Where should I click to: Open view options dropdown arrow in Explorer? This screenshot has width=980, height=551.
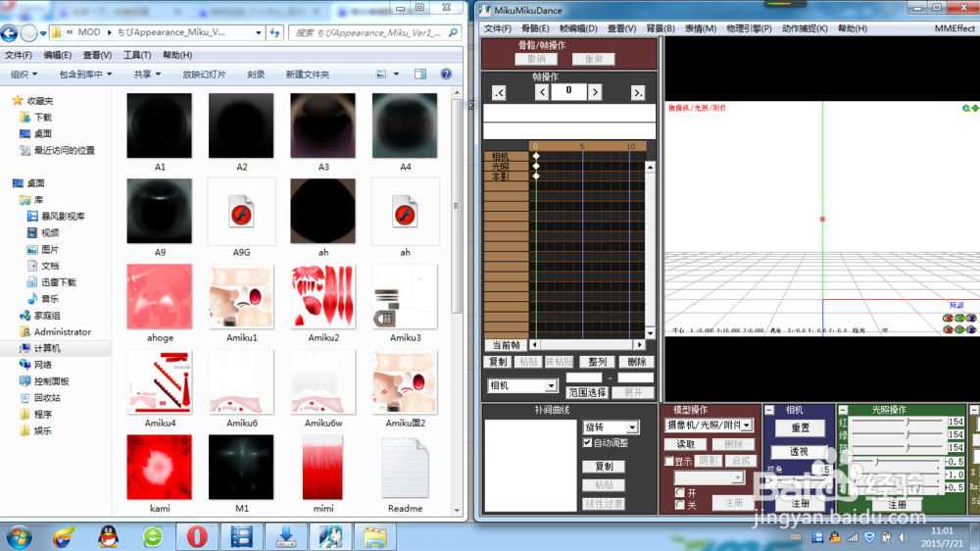396,74
